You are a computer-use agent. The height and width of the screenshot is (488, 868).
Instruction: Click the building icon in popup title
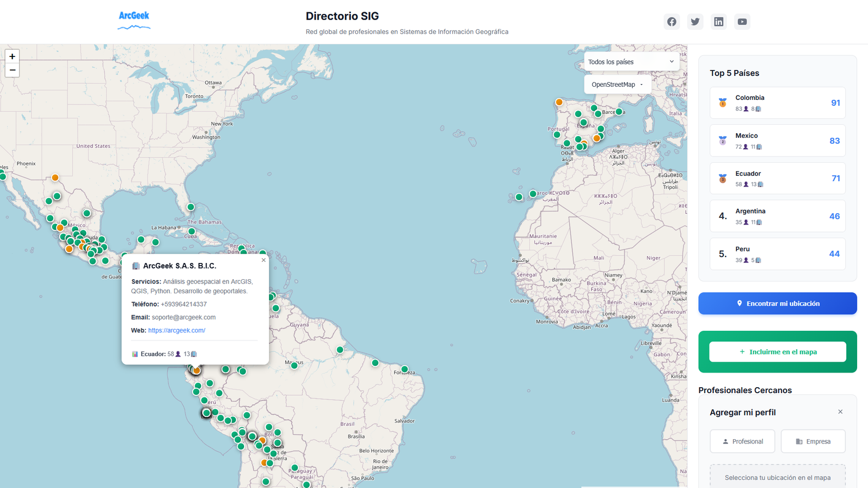tap(136, 266)
